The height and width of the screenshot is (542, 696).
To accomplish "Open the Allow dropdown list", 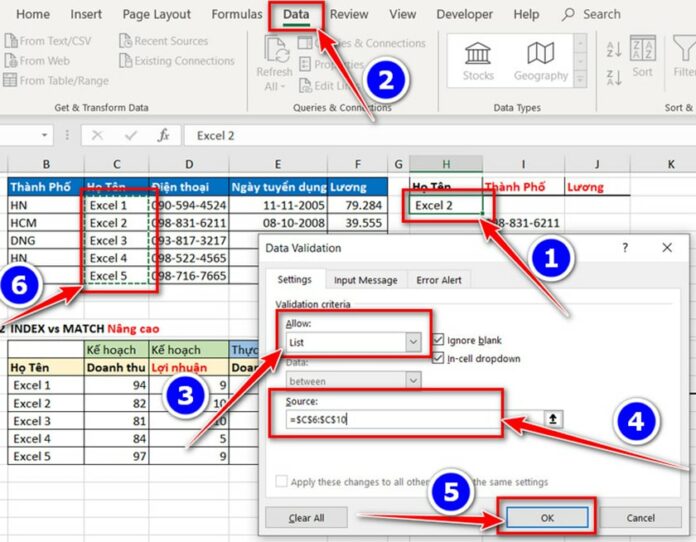I will [413, 342].
